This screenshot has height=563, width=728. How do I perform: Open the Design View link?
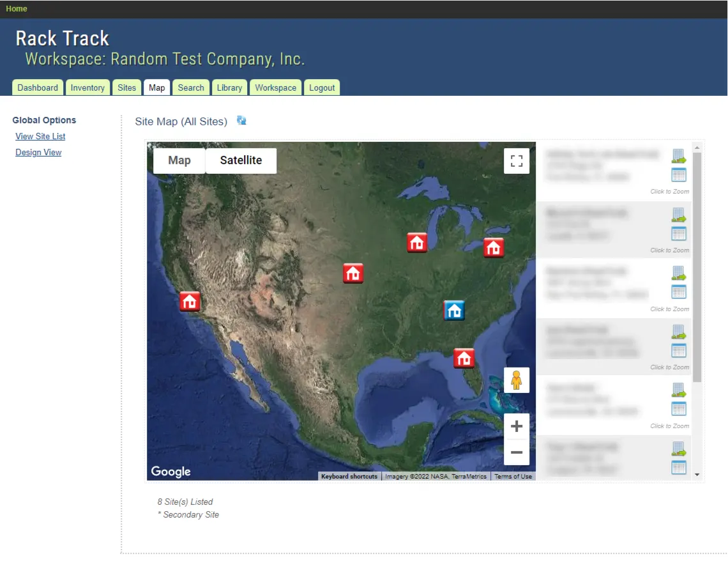pyautogui.click(x=38, y=152)
